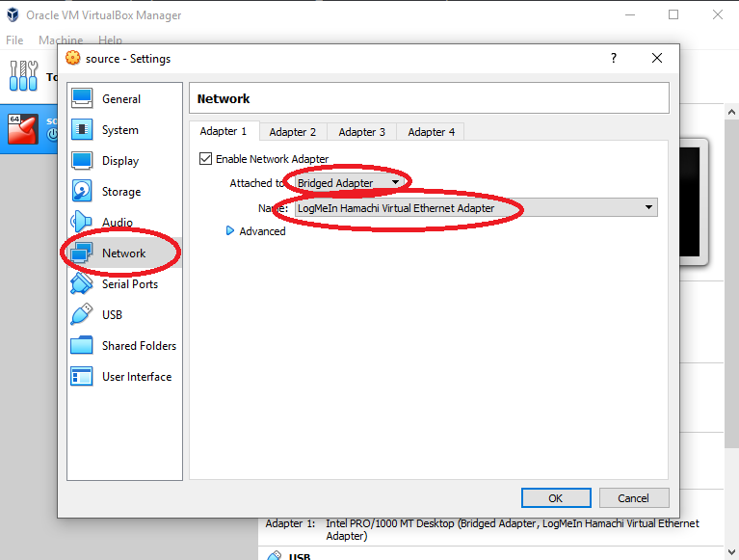Select Shared Folders category label
The height and width of the screenshot is (560, 739).
[140, 345]
